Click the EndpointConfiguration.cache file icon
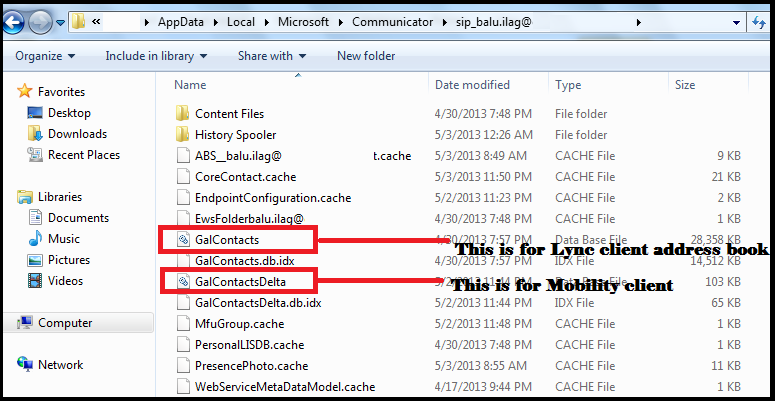 (x=183, y=198)
